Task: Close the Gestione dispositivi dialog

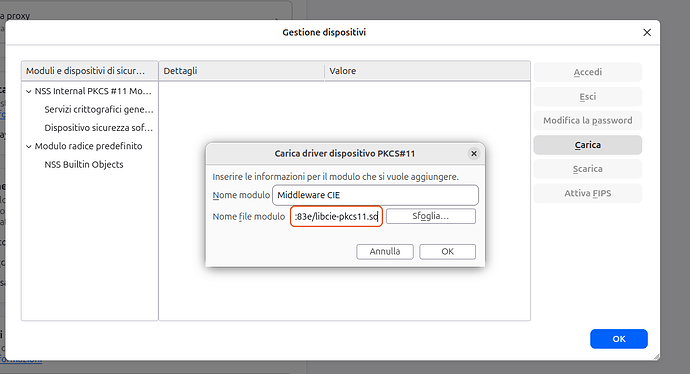Action: pos(647,33)
